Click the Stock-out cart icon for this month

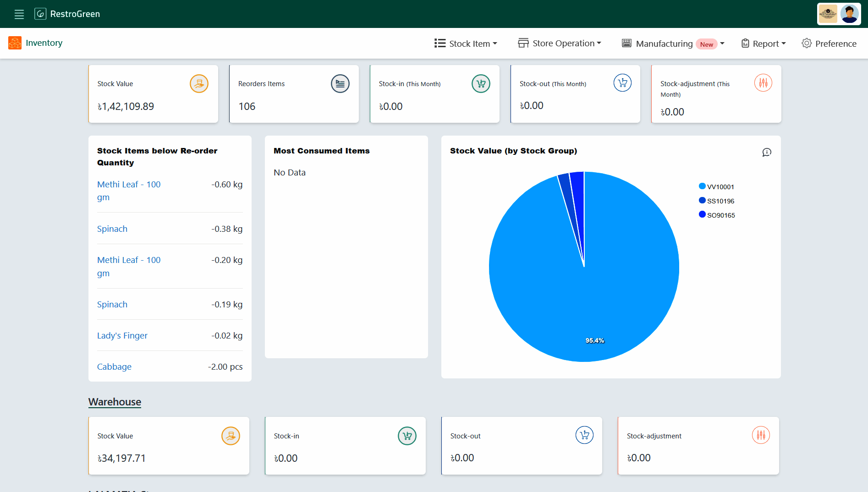pyautogui.click(x=622, y=83)
